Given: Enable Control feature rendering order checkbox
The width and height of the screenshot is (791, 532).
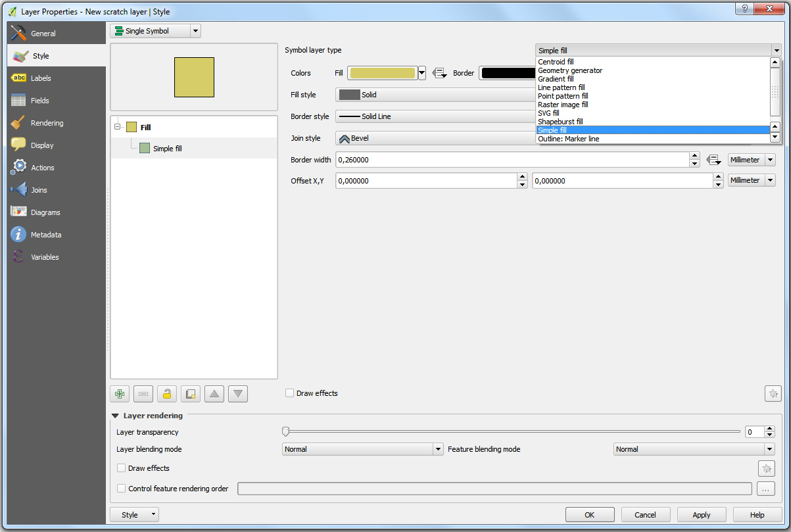Looking at the screenshot, I should (121, 489).
